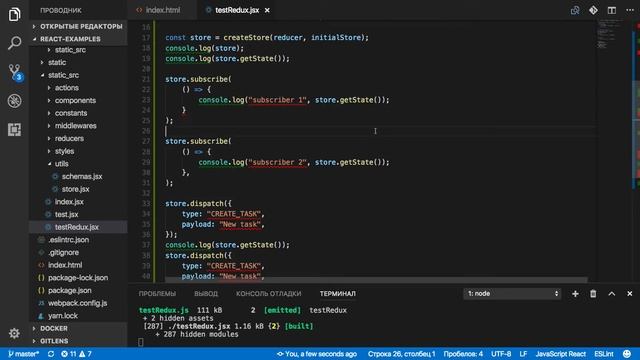Click the feedback smiley icon in the status bar

627,354
